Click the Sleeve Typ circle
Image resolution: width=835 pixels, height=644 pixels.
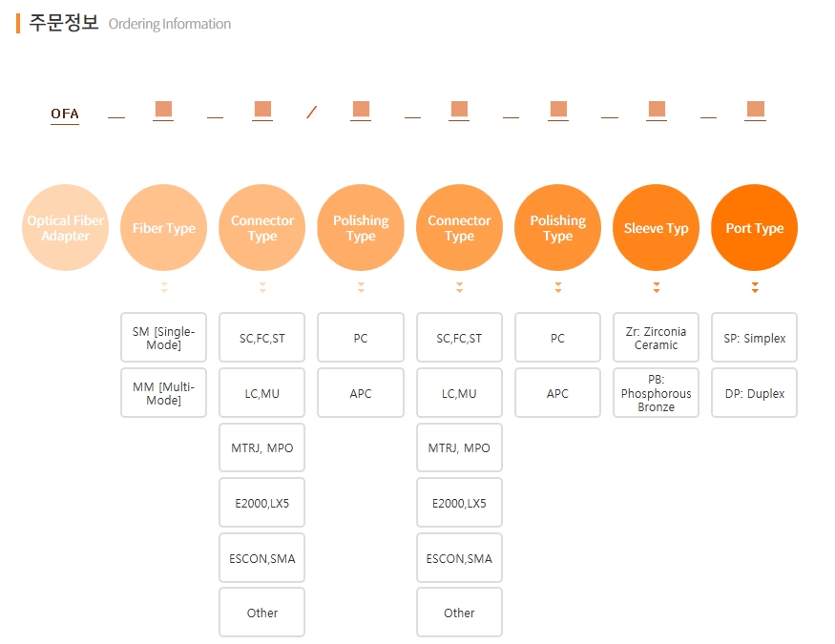pyautogui.click(x=656, y=228)
